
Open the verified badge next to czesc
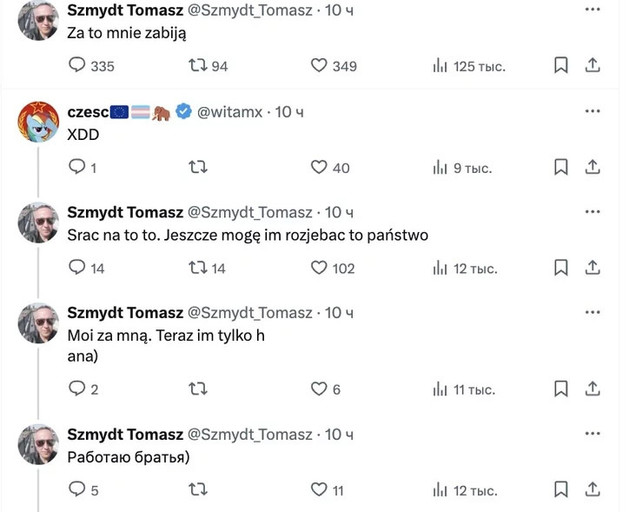(x=184, y=111)
